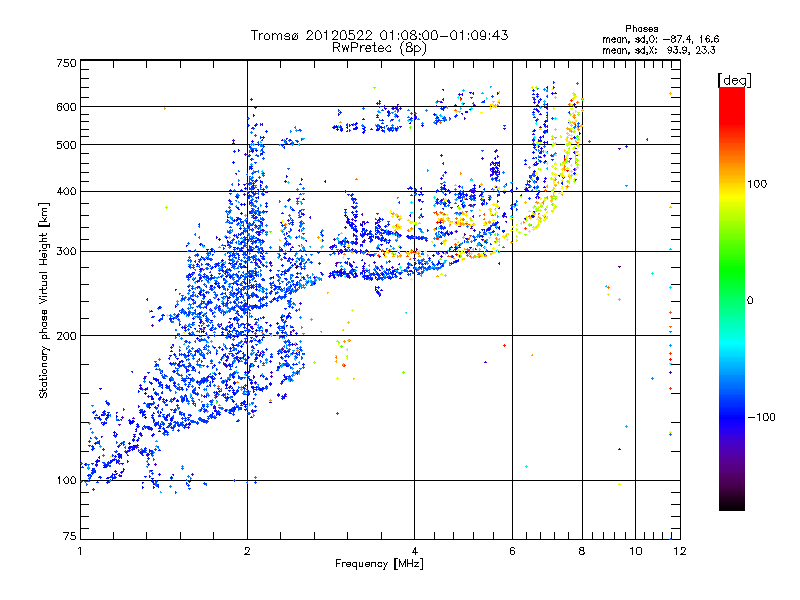
Task: Click the "0" colorbar tick label
Action: [750, 301]
